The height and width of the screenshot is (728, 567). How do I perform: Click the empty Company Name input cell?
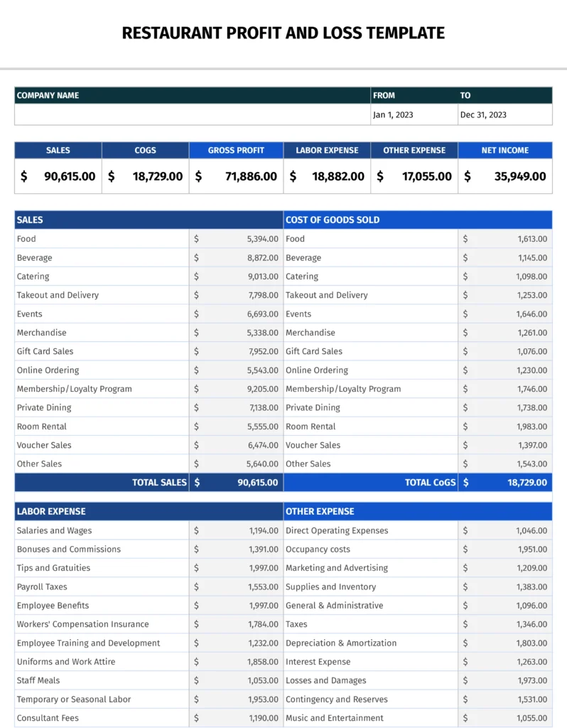click(x=193, y=114)
